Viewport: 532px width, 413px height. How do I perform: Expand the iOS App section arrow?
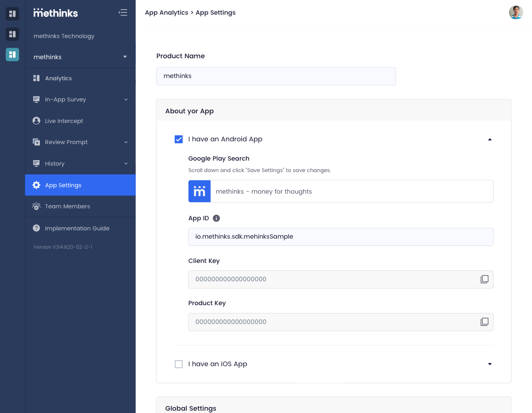(x=490, y=364)
